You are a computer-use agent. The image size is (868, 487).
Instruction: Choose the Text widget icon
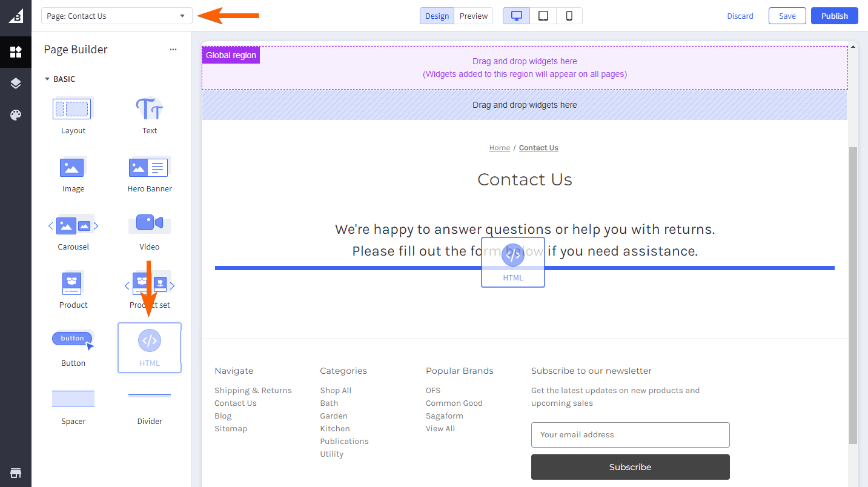149,109
